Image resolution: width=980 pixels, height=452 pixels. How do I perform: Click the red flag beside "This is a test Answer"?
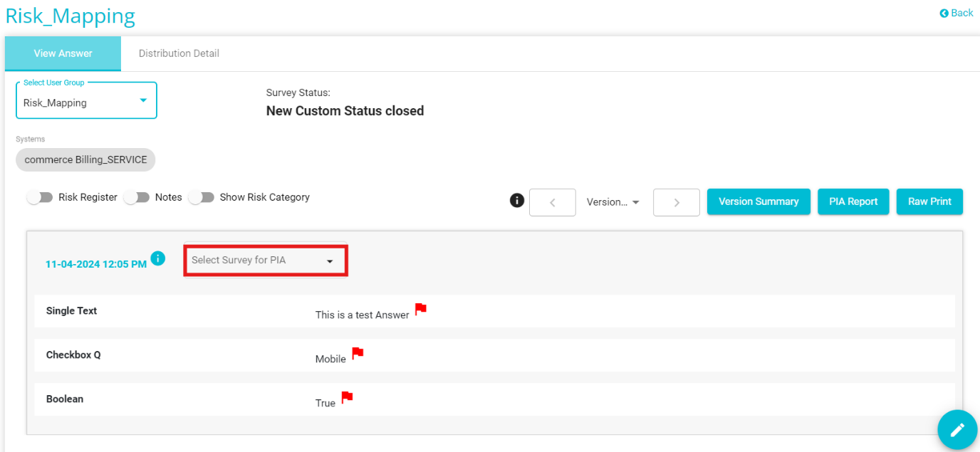tap(421, 309)
